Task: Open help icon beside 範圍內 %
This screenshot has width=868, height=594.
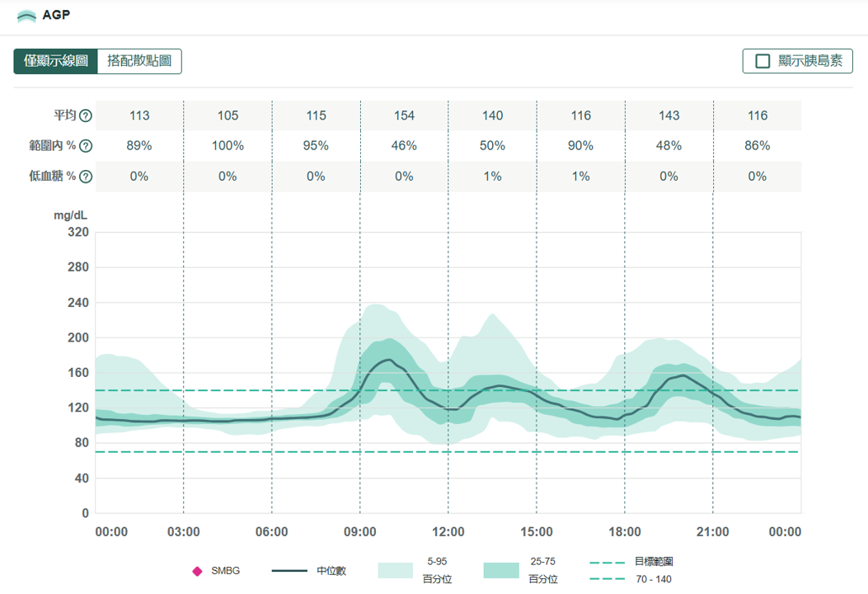Action: [x=86, y=147]
